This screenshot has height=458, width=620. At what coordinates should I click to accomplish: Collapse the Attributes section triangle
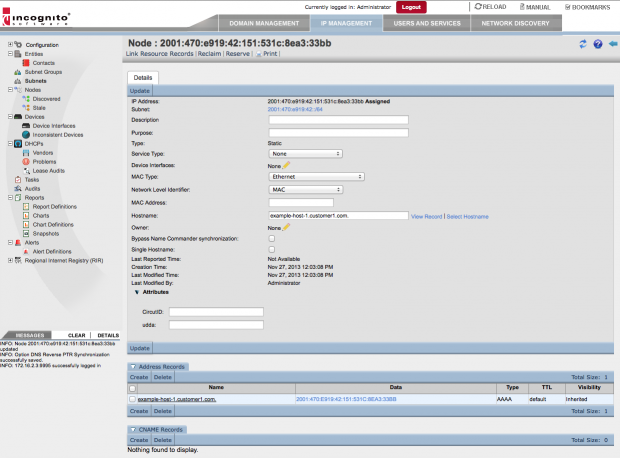pos(137,292)
